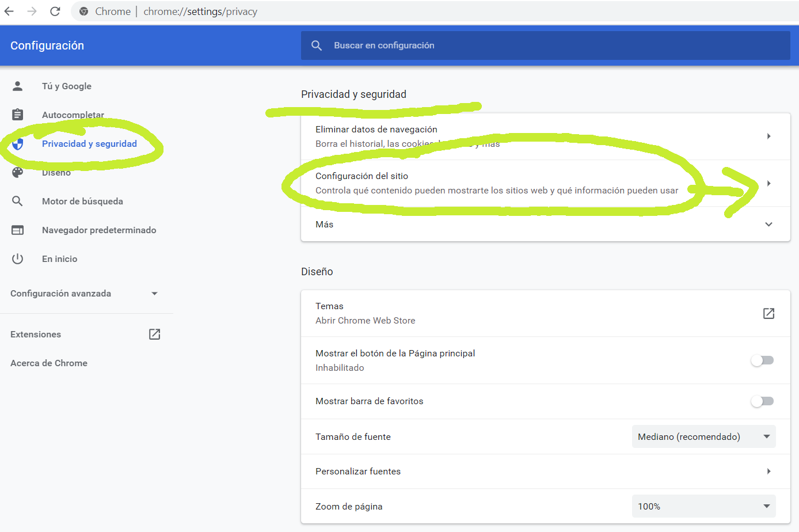Click Buscar en configuración search field
Screen dimensions: 799x532
545,45
